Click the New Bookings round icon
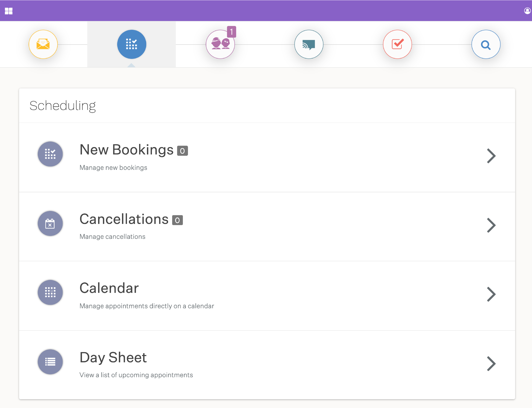532x408 pixels. point(50,154)
